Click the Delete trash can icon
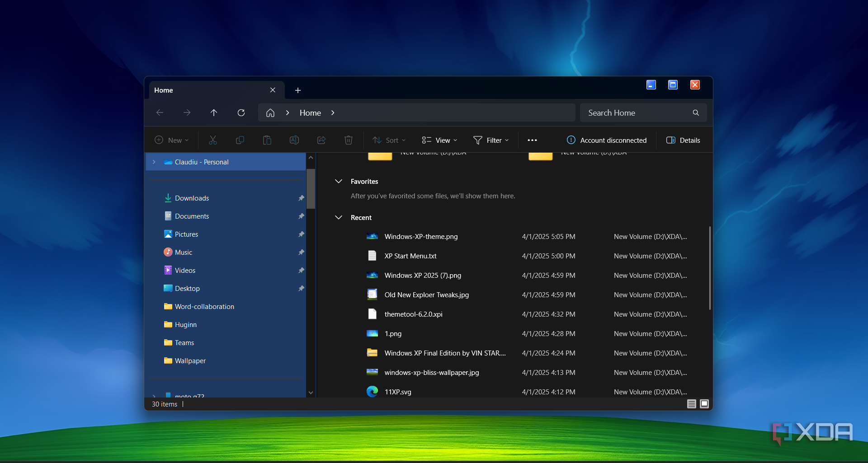 [x=349, y=140]
